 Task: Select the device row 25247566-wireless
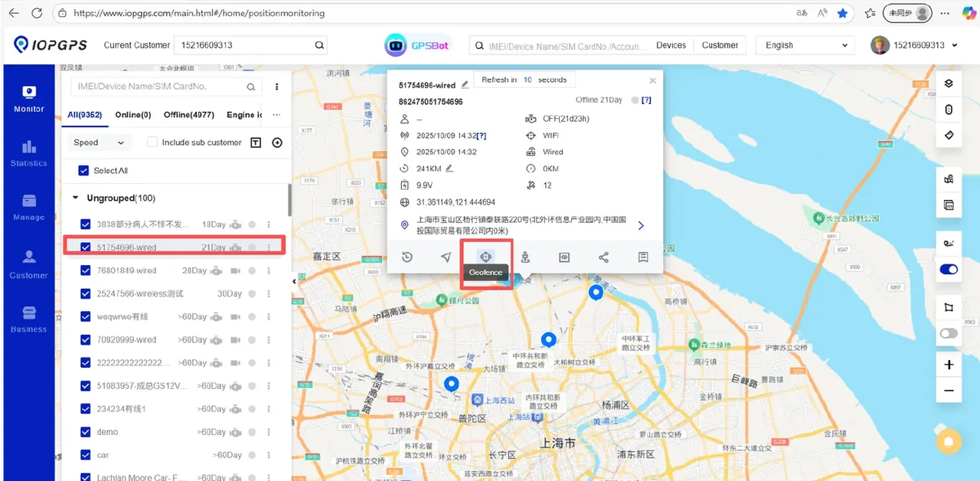(175, 293)
